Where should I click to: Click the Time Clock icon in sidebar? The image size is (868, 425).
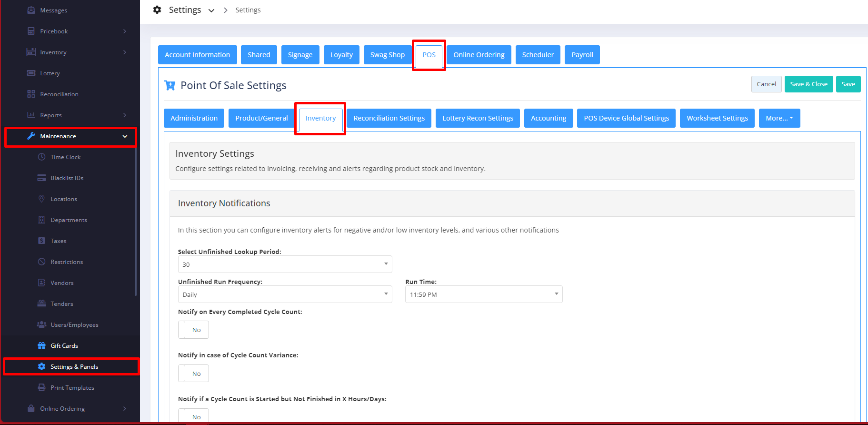pos(42,157)
